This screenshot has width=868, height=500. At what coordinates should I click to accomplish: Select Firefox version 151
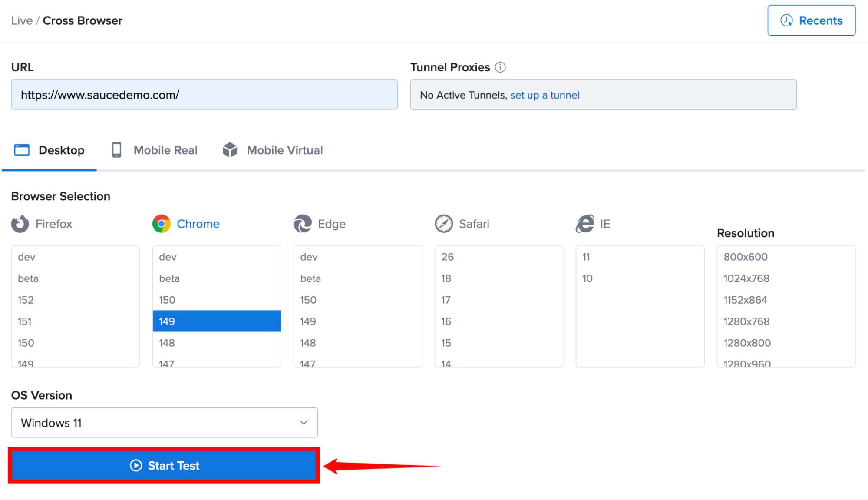[76, 321]
